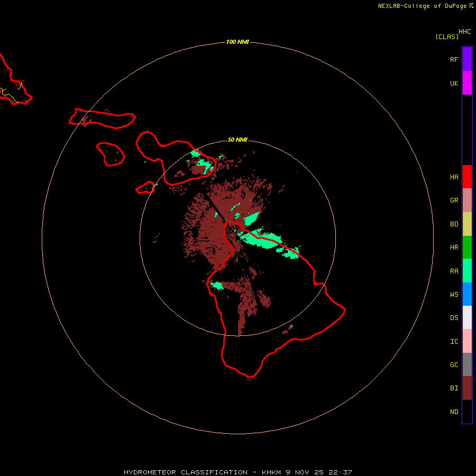The width and height of the screenshot is (476, 476).
Task: Pick the DS white legend swatch
Action: (x=467, y=317)
